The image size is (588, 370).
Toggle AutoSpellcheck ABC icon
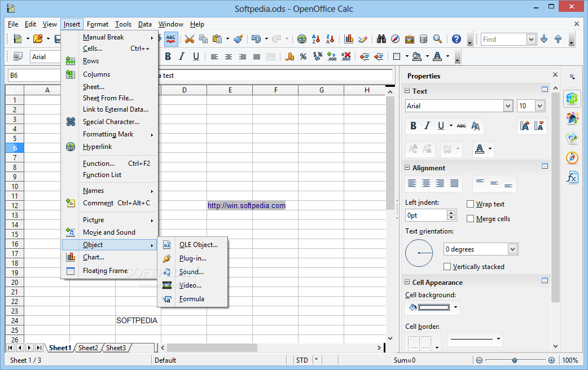170,39
